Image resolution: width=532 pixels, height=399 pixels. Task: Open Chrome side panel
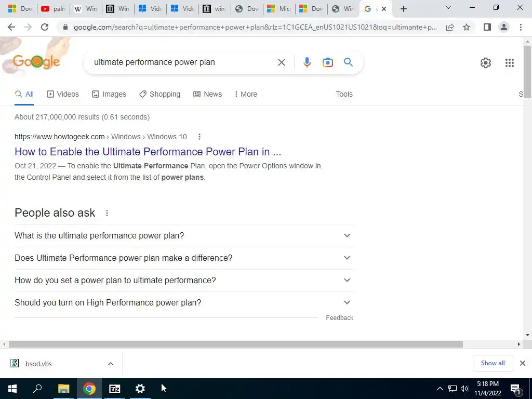487,27
